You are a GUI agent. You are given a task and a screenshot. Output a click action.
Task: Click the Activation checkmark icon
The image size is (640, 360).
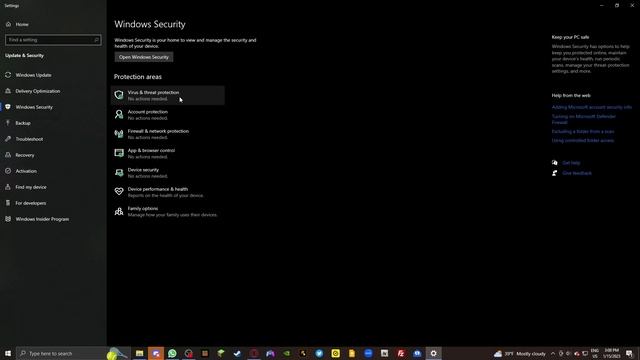click(x=8, y=171)
